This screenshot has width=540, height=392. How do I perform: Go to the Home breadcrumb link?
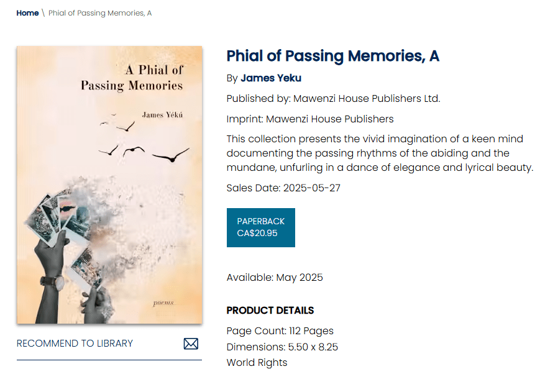coord(27,13)
